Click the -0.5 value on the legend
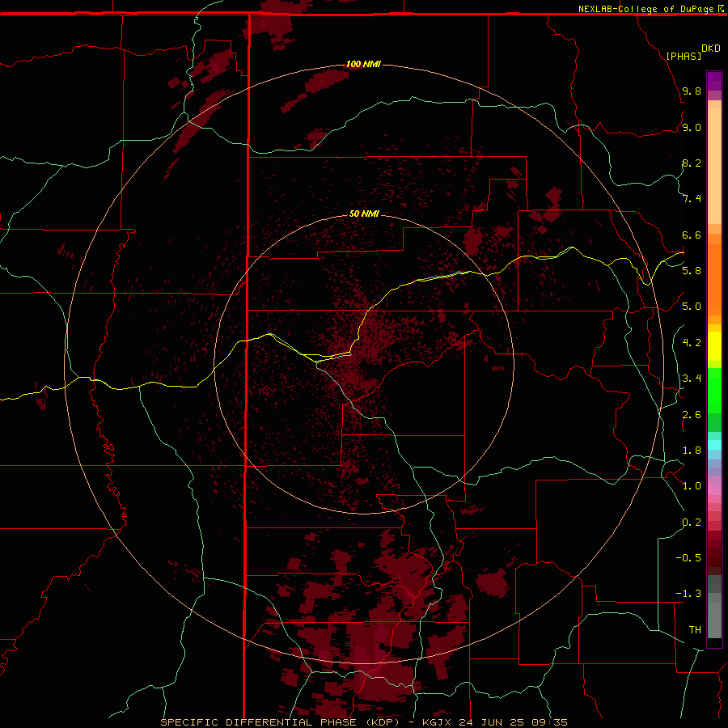Viewport: 728px width, 728px height. [688, 557]
